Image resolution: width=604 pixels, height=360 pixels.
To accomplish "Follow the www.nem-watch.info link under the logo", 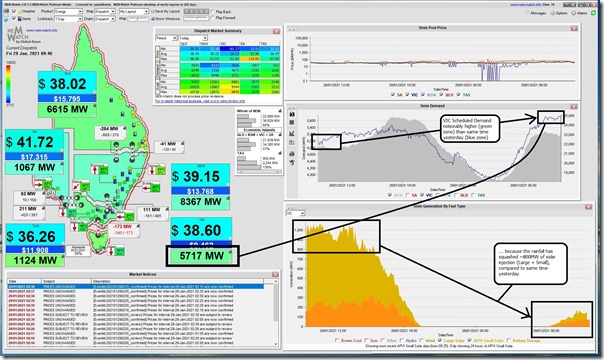I will point(42,30).
